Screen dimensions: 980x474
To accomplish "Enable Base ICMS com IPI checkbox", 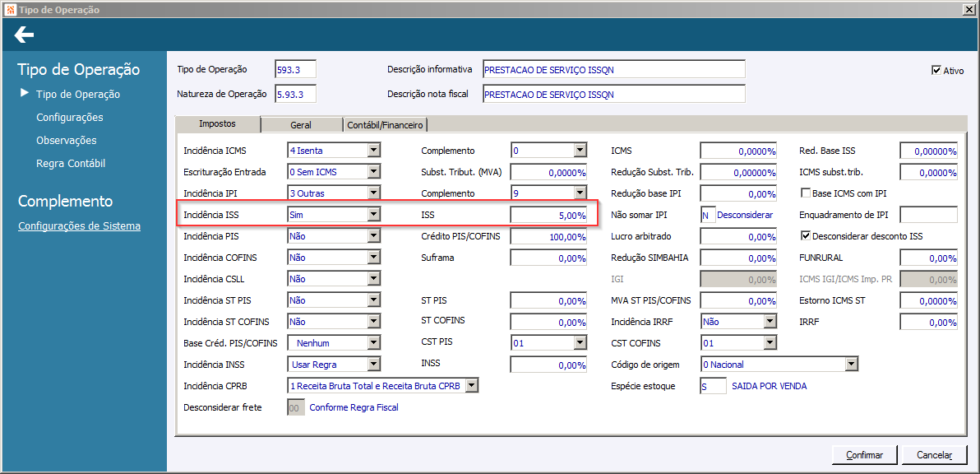I will [x=806, y=193].
